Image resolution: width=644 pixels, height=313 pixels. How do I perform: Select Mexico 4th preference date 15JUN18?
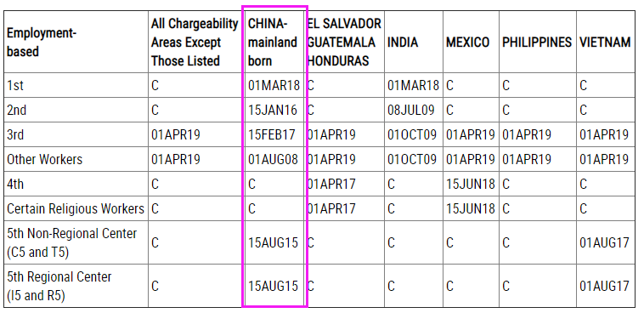(x=471, y=185)
